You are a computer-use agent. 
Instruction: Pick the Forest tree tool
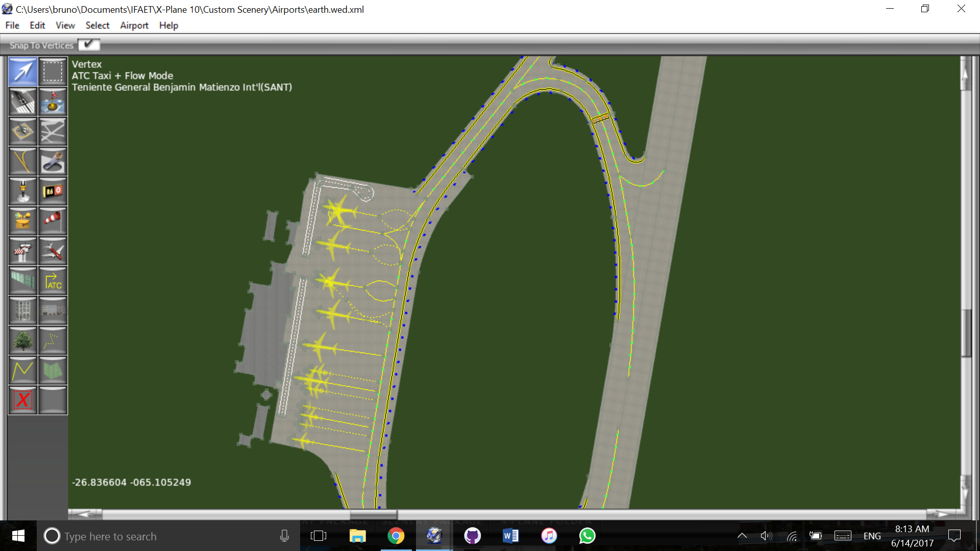(23, 341)
